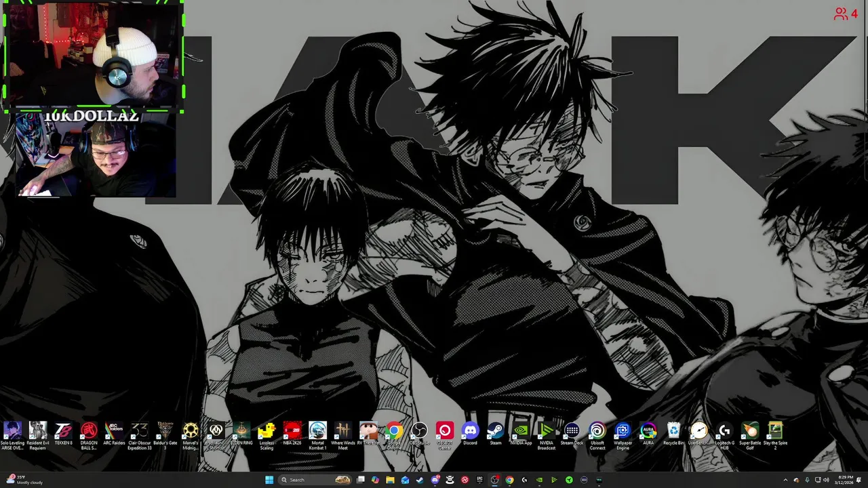
Task: Expand the system tray hidden icons chevron
Action: point(785,480)
